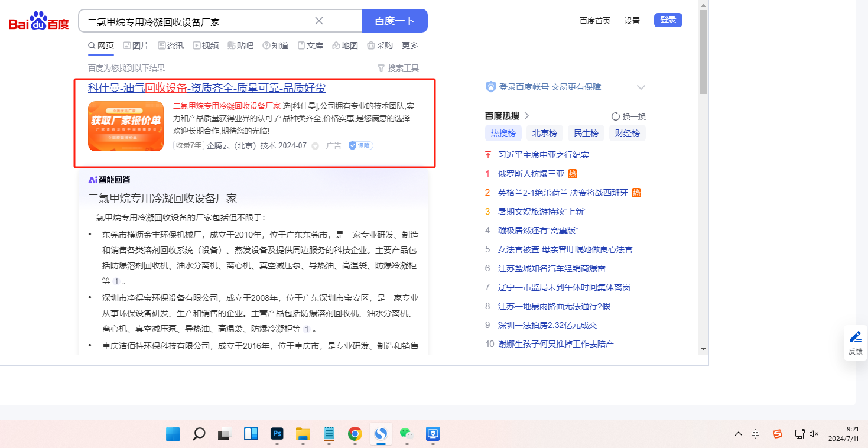
Task: Open the 登录百度帐号 交易更有保障 link
Action: pos(550,87)
